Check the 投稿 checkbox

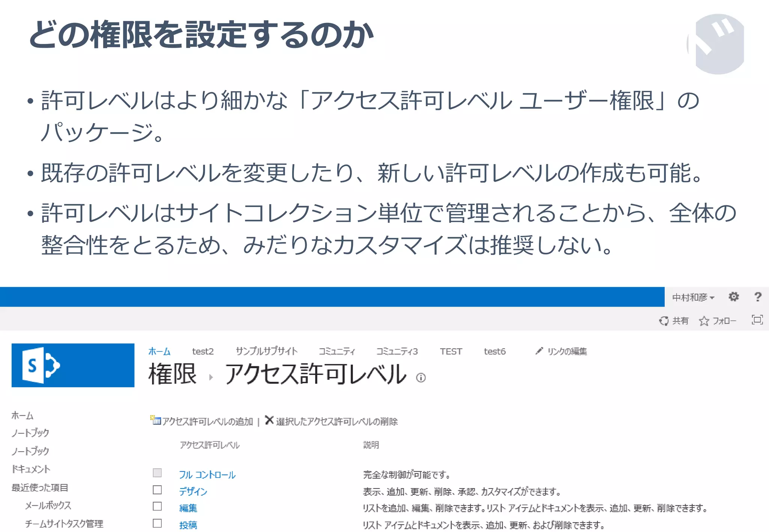(157, 523)
